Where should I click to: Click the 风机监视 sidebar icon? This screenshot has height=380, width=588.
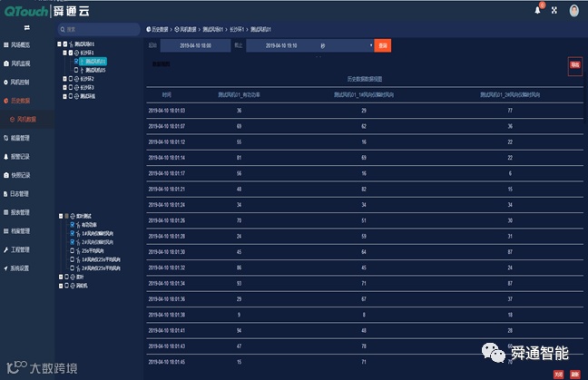6,63
